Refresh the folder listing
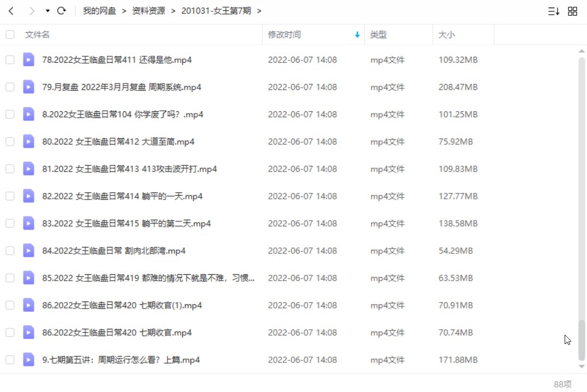The height and width of the screenshot is (392, 587). click(62, 11)
